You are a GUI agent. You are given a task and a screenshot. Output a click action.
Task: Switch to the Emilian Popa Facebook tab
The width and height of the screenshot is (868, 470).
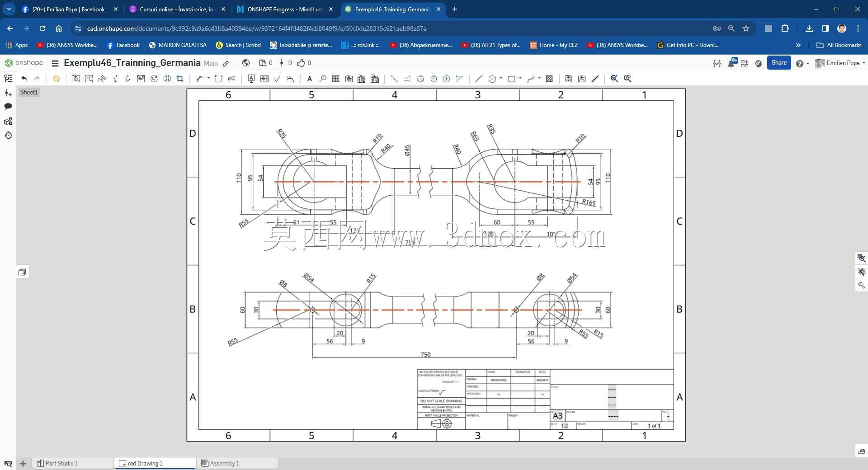click(x=70, y=9)
